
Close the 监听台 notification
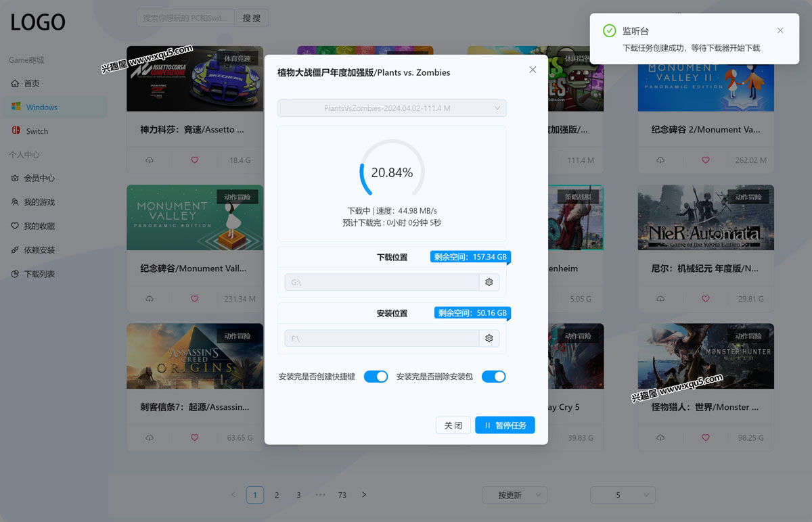(x=780, y=30)
